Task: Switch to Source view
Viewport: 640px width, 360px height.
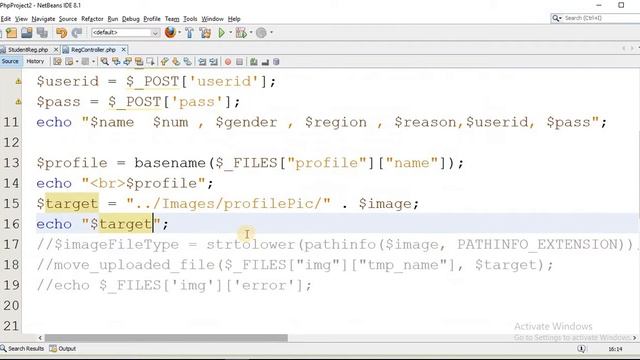Action: (x=10, y=61)
